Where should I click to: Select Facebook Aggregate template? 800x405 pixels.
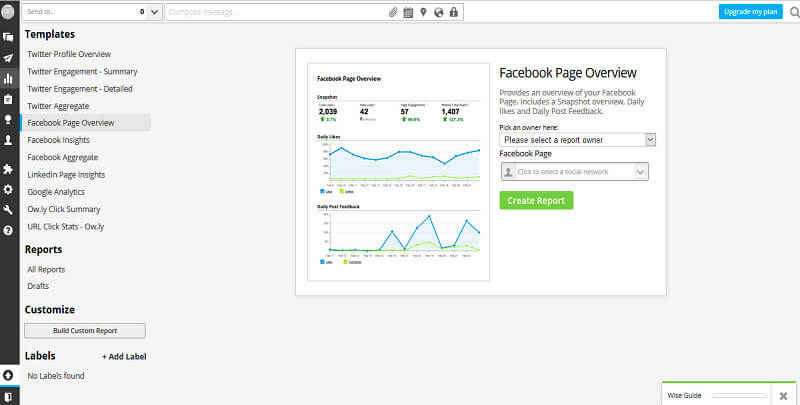tap(63, 158)
